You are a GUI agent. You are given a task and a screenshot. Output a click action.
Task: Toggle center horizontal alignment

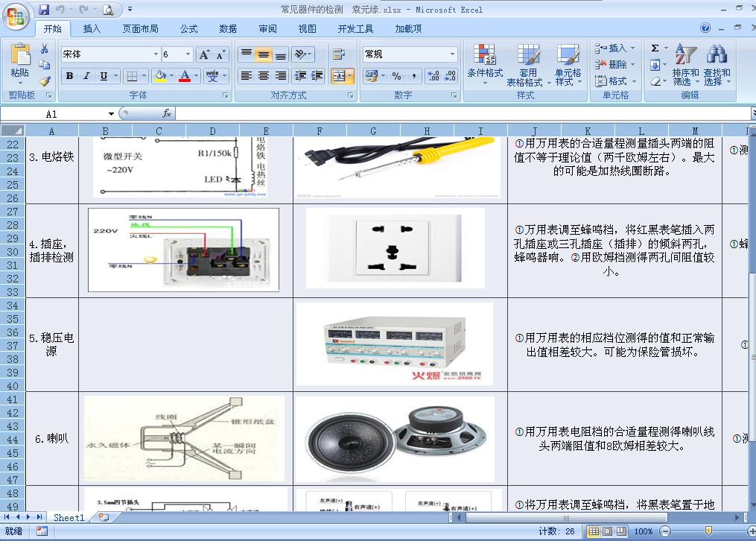tap(263, 76)
